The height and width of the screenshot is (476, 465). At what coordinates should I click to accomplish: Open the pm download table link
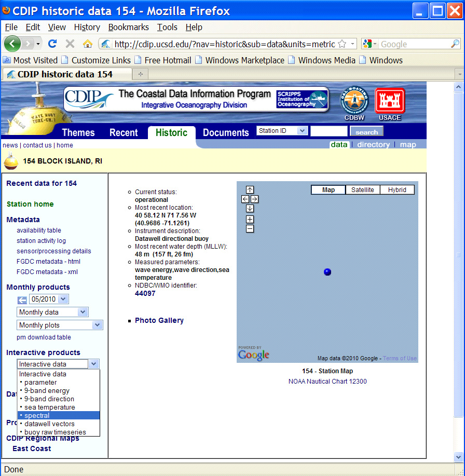pos(44,337)
